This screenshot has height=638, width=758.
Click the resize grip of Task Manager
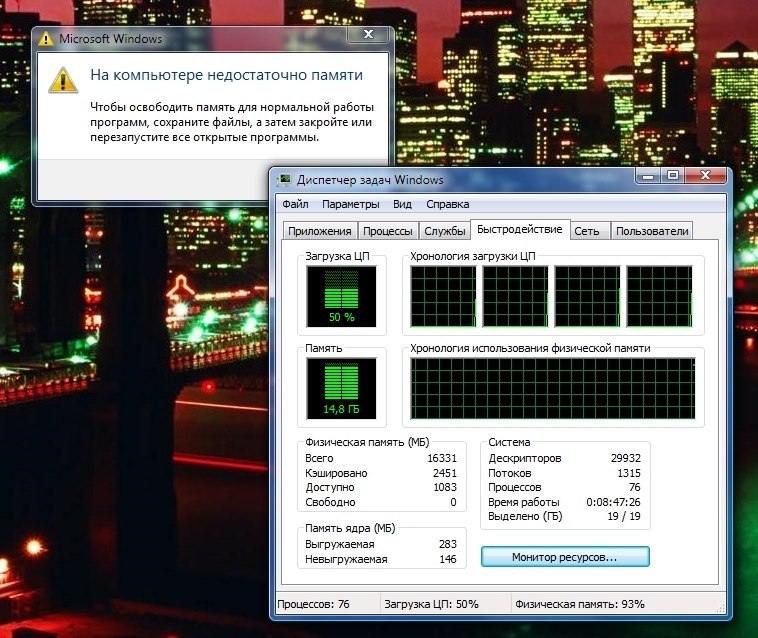(721, 609)
